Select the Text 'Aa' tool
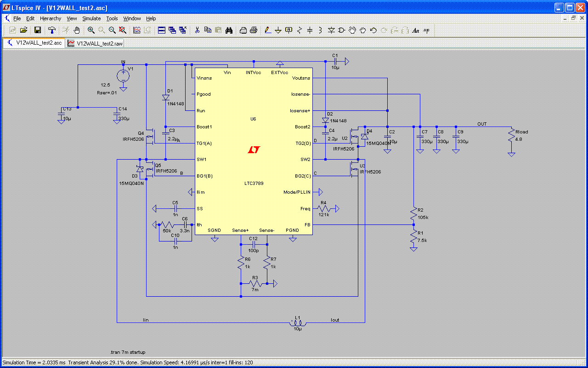The height and width of the screenshot is (368, 588). [x=416, y=30]
